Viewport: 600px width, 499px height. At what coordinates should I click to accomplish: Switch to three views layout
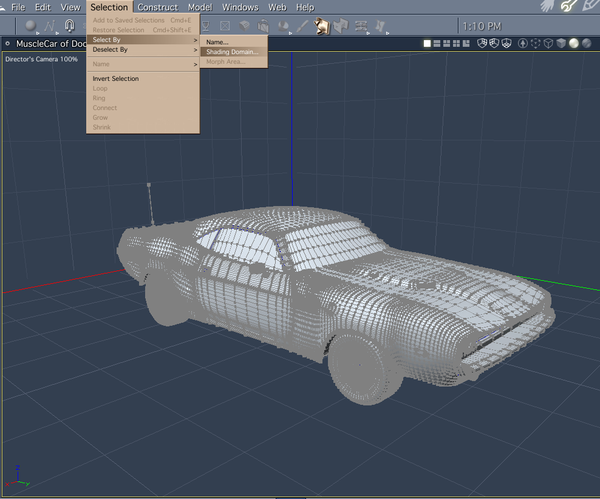(447, 44)
